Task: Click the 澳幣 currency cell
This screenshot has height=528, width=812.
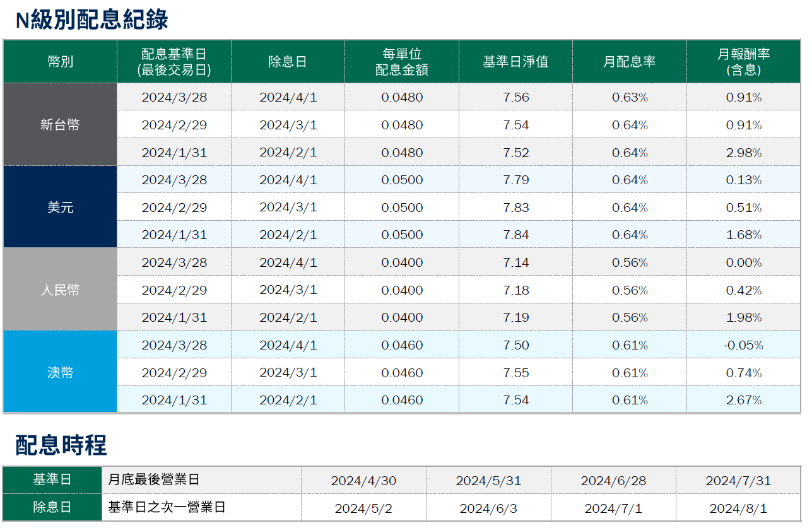Action: point(60,373)
